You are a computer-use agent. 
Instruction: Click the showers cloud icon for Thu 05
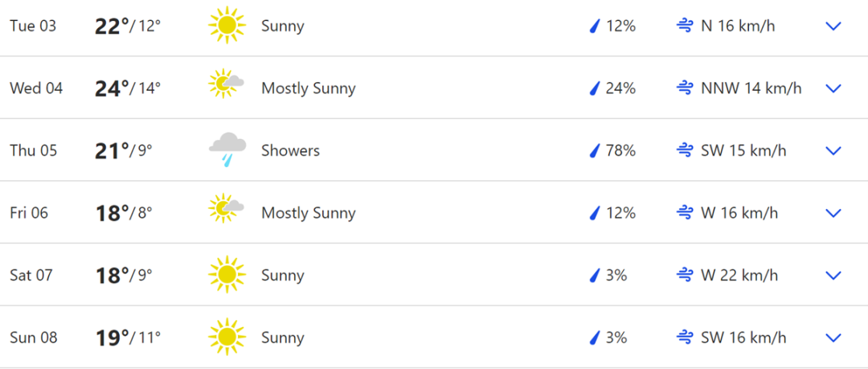pyautogui.click(x=227, y=150)
